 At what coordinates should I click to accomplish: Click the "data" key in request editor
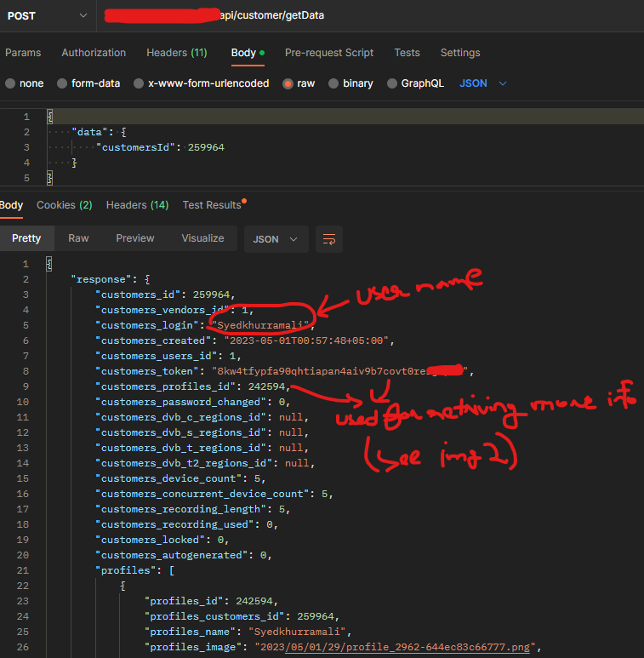tap(89, 132)
